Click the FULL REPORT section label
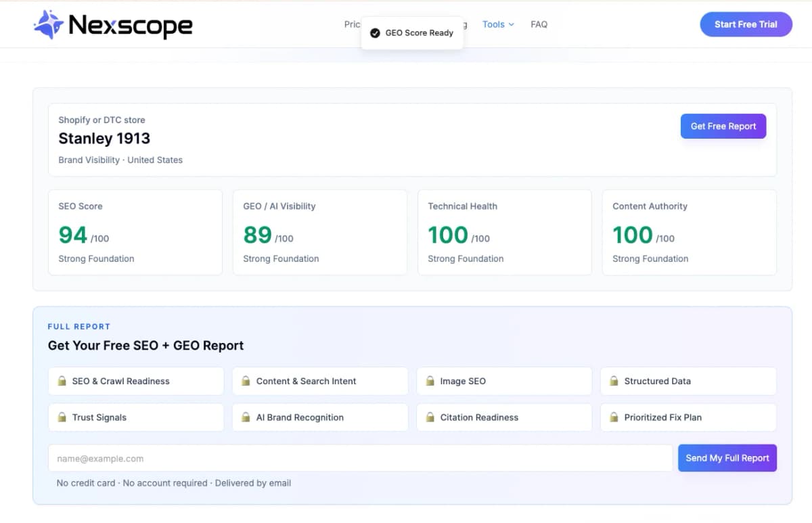The width and height of the screenshot is (812, 523). coord(78,327)
